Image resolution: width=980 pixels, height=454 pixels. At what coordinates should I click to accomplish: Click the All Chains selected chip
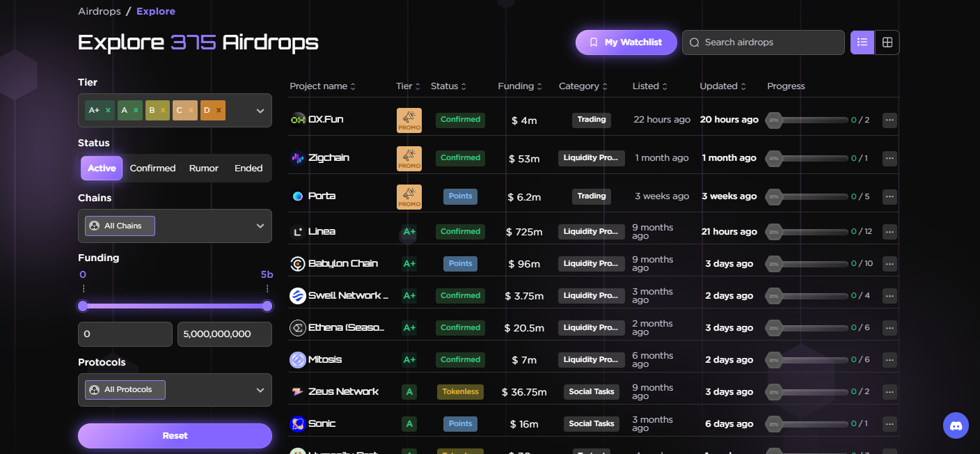pyautogui.click(x=120, y=226)
